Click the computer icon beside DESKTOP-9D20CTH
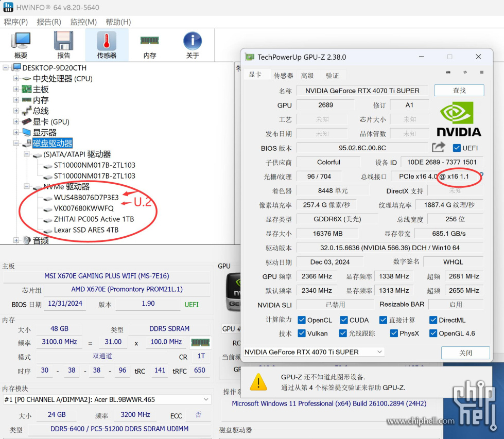 pyautogui.click(x=16, y=67)
